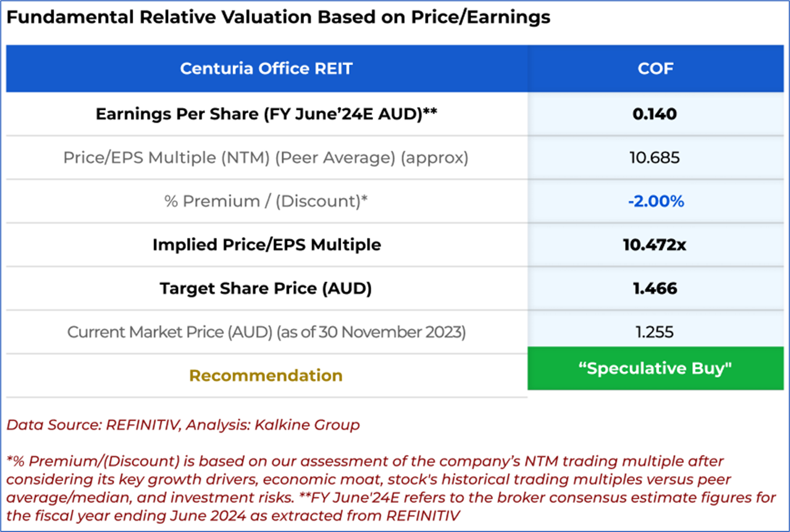Image resolution: width=790 pixels, height=532 pixels.
Task: Click REFINITIV in the Data Source line
Action: coord(141,425)
